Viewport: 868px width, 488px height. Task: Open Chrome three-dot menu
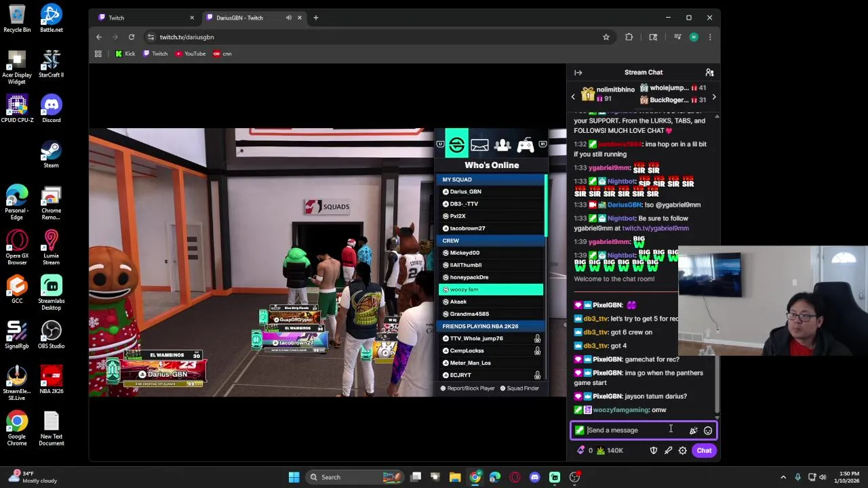(x=710, y=37)
